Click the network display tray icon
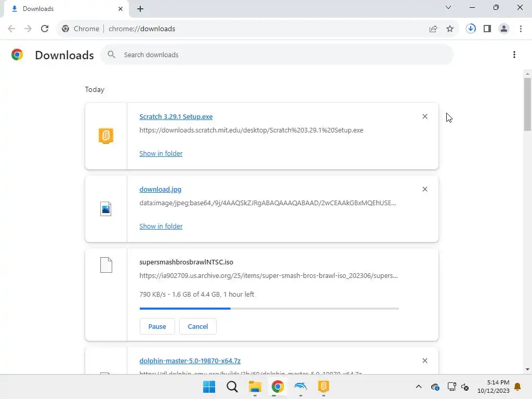Screen dimensions: 532x399 point(451,387)
